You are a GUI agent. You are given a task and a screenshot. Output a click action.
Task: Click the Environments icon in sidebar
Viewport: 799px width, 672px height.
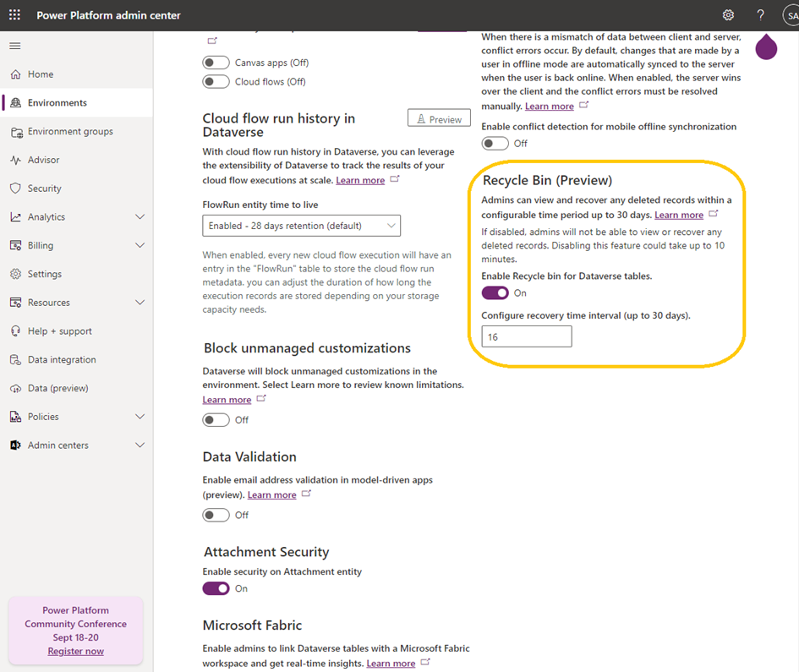[16, 103]
